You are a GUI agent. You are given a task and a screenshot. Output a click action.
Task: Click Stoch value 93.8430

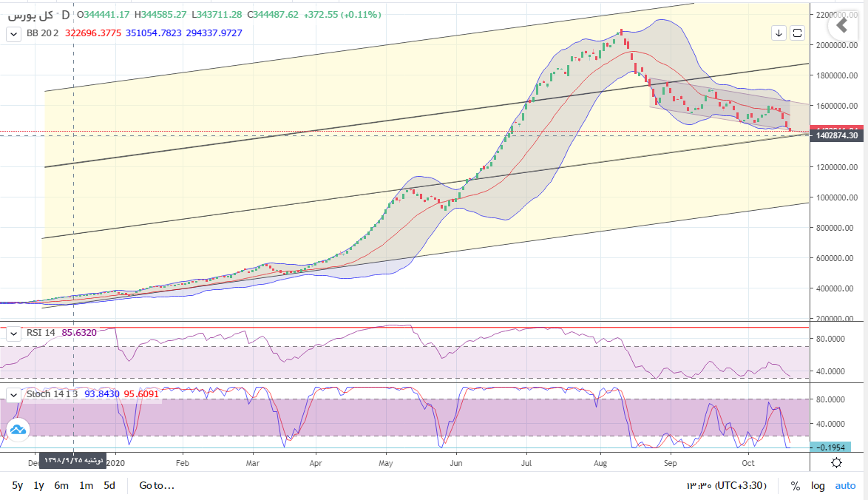pyautogui.click(x=102, y=394)
